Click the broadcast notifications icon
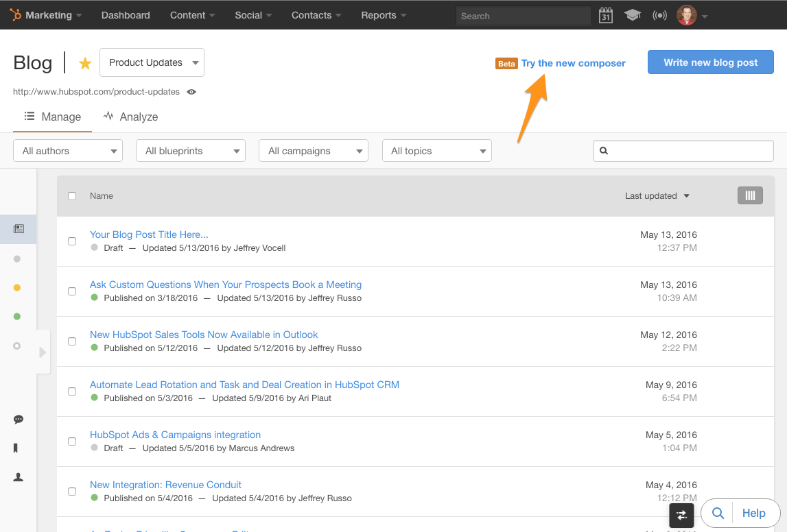This screenshot has height=532, width=787. [x=659, y=16]
